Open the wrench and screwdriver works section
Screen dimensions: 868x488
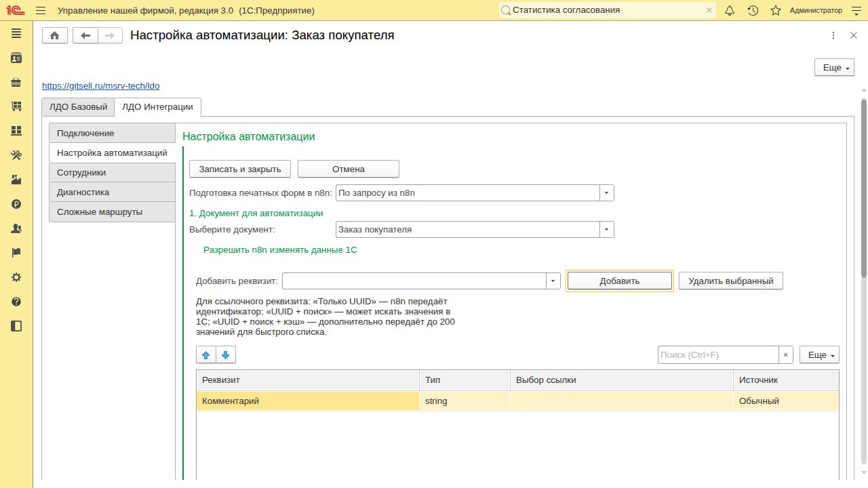pyautogui.click(x=16, y=155)
